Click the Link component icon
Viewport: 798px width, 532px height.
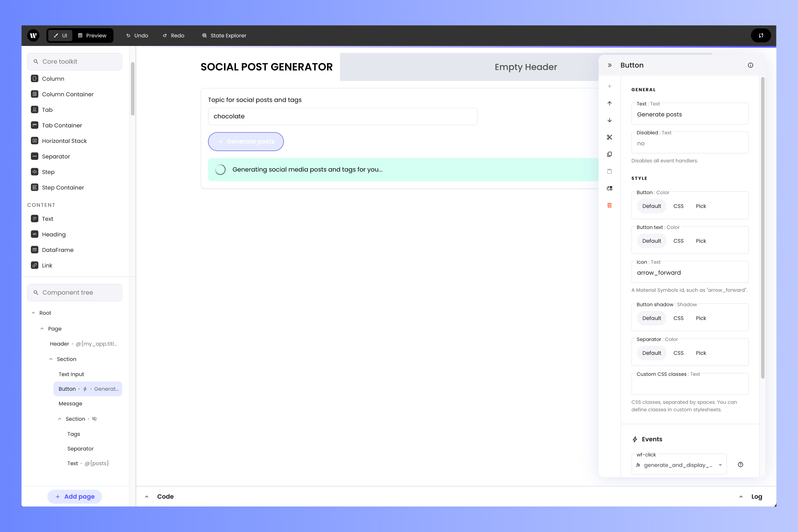click(x=35, y=265)
